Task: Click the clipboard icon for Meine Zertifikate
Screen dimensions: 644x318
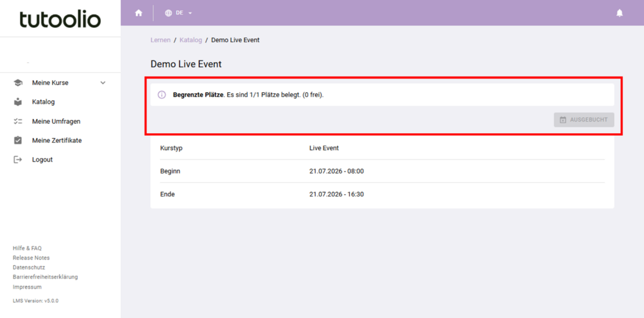Action: coord(18,140)
